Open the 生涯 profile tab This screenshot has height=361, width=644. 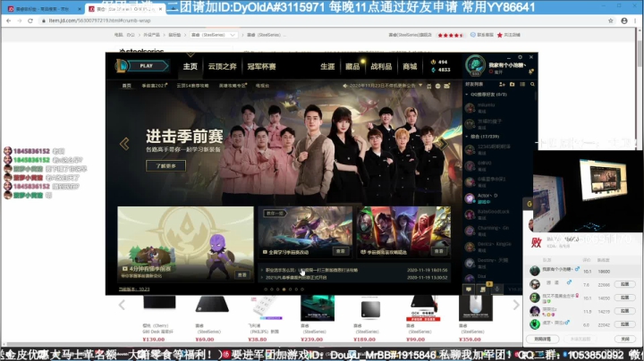(x=327, y=66)
